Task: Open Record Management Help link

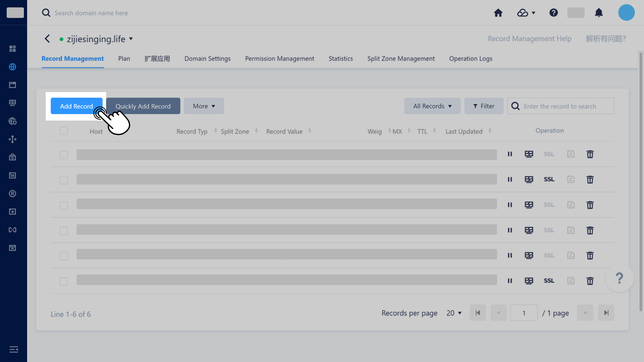Action: (529, 39)
